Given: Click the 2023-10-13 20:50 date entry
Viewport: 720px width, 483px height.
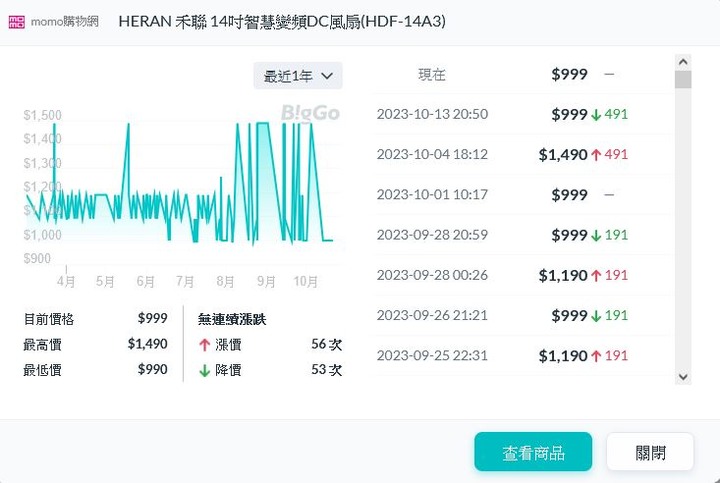Looking at the screenshot, I should [x=432, y=114].
